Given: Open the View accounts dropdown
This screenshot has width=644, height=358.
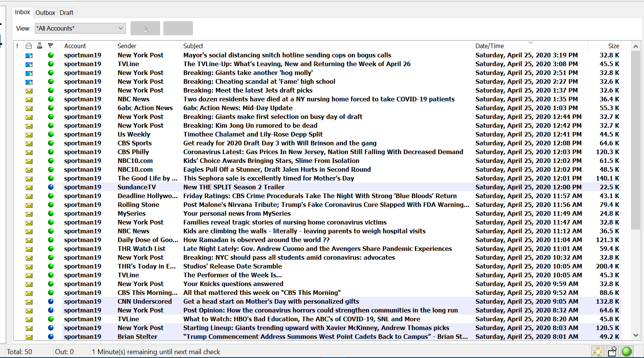Looking at the screenshot, I should click(80, 28).
